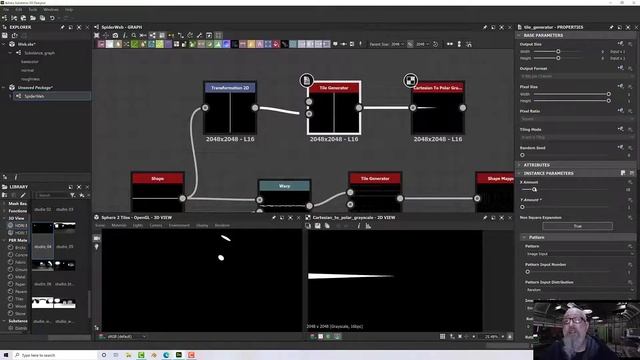This screenshot has width=640, height=360.
Task: Click the pin icon in the Explorer panel header
Action: pyautogui.click(x=62, y=27)
